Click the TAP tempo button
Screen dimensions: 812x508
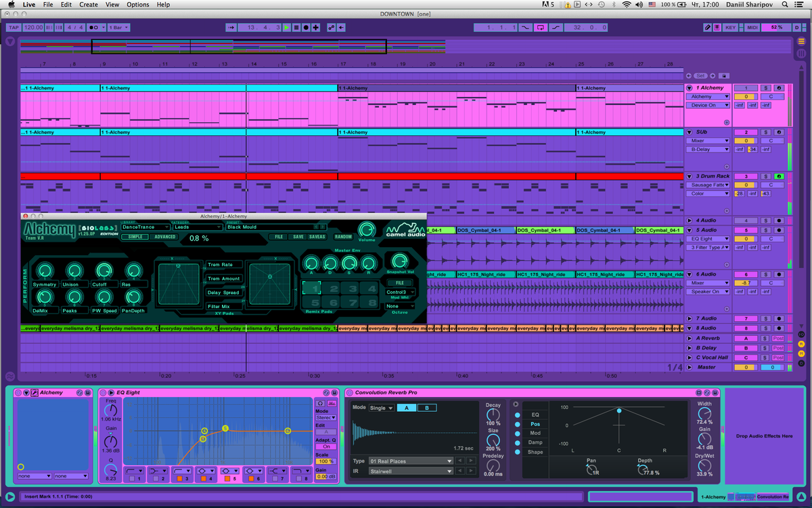(13, 27)
